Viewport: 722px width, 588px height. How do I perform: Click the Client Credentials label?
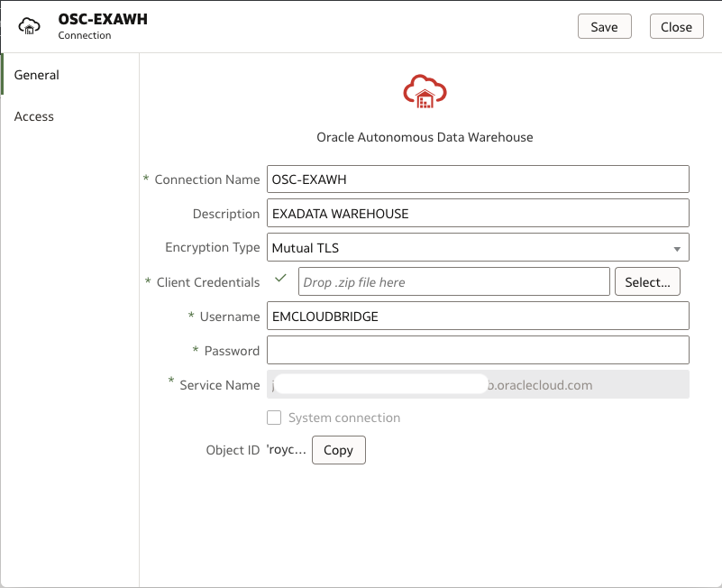[x=208, y=282]
